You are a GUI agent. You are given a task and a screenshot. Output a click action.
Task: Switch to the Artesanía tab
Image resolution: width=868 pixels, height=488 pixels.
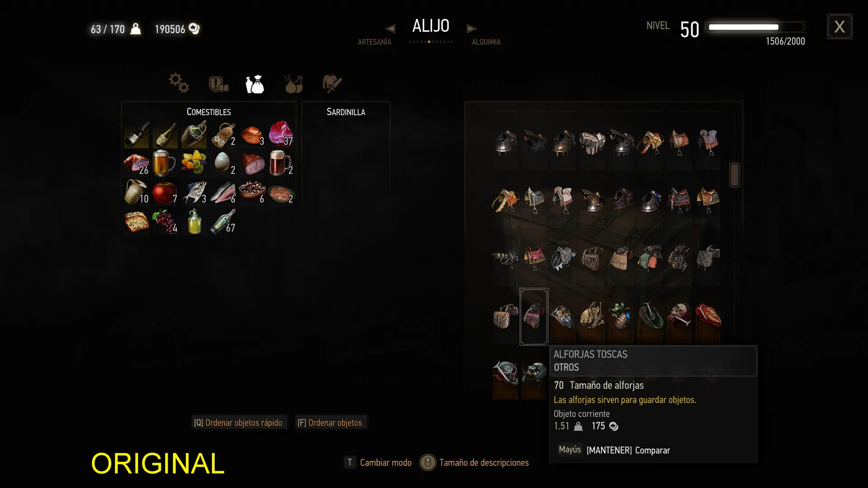[374, 42]
